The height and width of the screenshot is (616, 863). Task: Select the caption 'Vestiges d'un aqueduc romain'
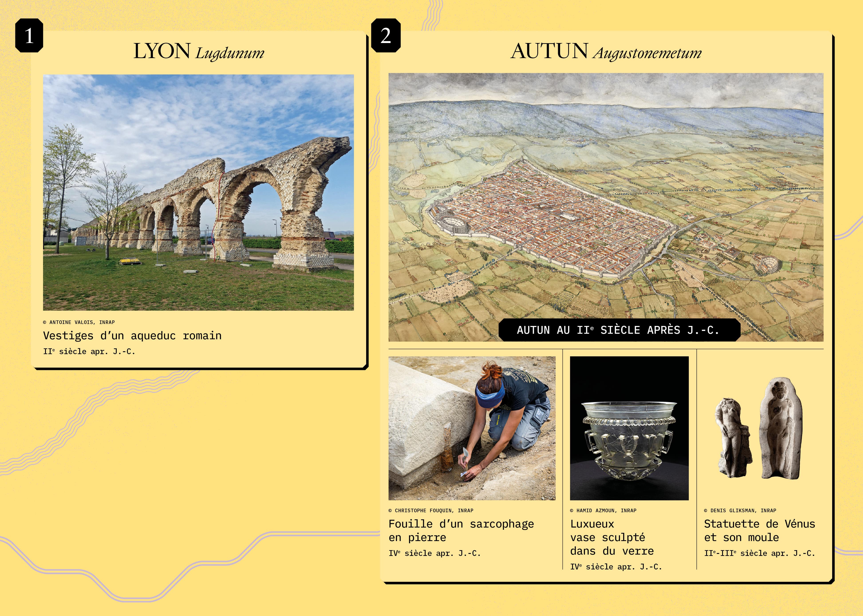[132, 336]
